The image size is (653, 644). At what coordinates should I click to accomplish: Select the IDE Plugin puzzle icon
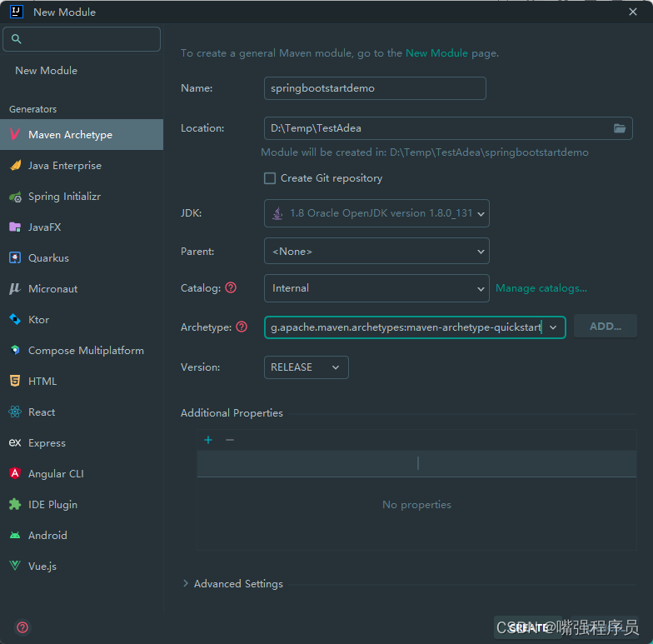point(15,505)
